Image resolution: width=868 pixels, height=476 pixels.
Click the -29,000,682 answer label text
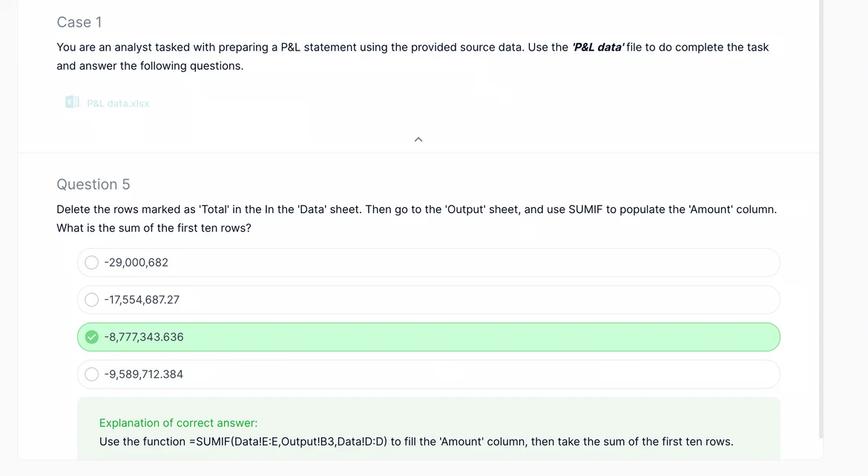click(x=137, y=263)
